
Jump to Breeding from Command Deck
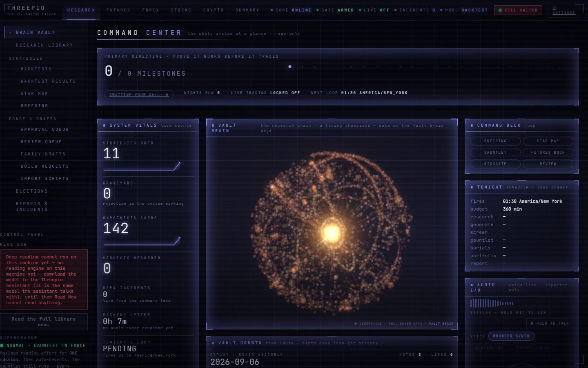tap(495, 141)
